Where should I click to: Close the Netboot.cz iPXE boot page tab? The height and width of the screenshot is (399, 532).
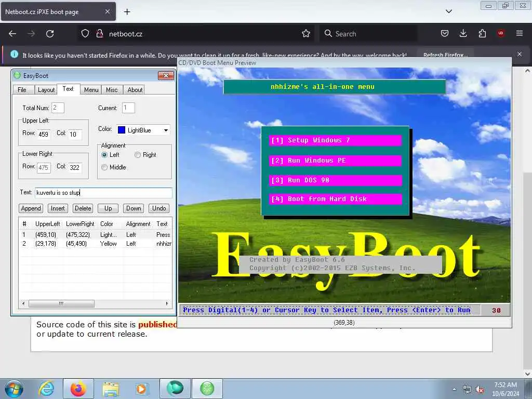point(107,11)
